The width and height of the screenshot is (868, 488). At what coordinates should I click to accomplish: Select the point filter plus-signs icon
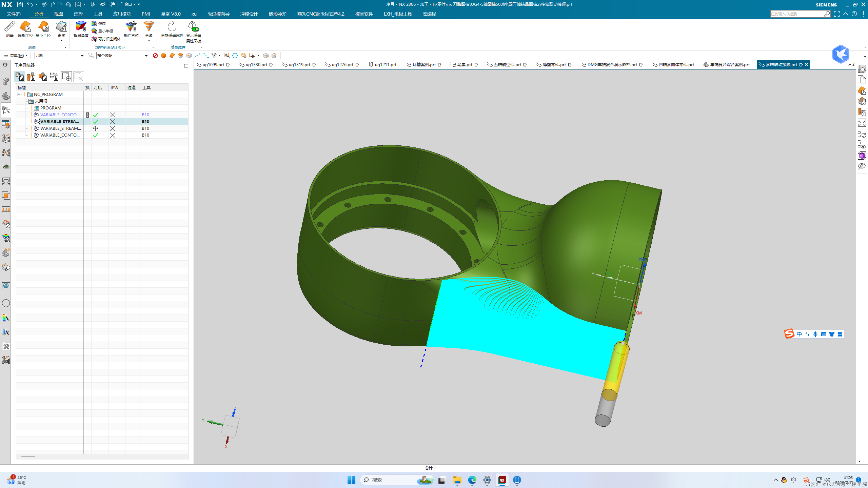pos(206,56)
